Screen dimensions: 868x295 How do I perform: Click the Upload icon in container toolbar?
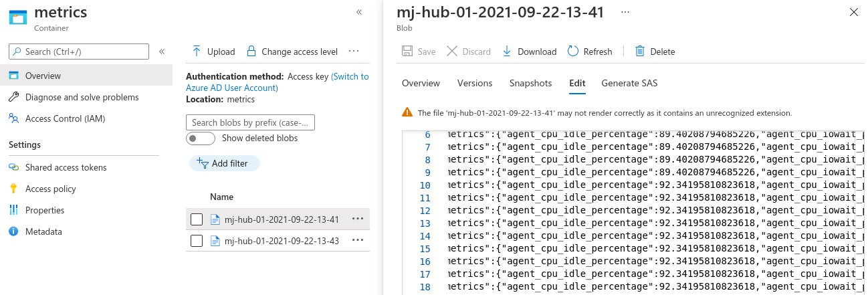197,52
